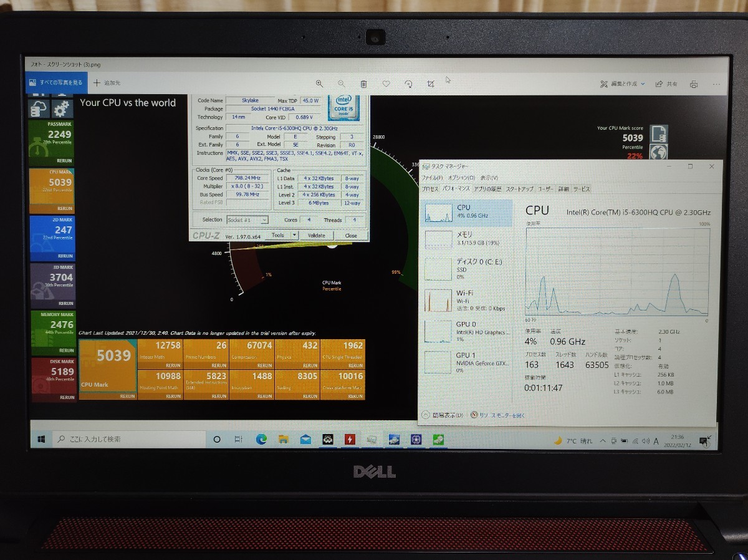Click the Encryption 1488 result tile
748x560 pixels.
pyautogui.click(x=251, y=385)
